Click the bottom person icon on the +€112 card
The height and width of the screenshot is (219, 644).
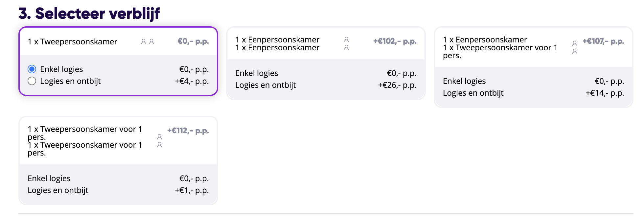(159, 145)
